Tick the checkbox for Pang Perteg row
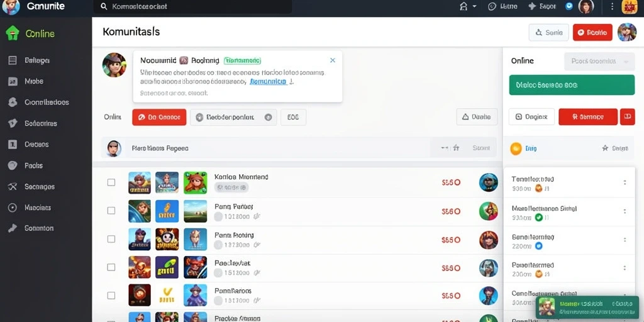The width and height of the screenshot is (644, 322). point(111,210)
